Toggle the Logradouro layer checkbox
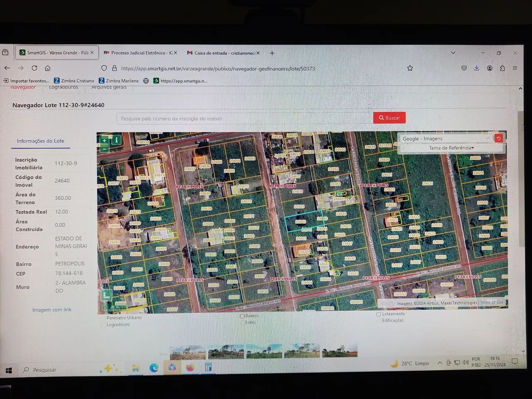 [103, 325]
